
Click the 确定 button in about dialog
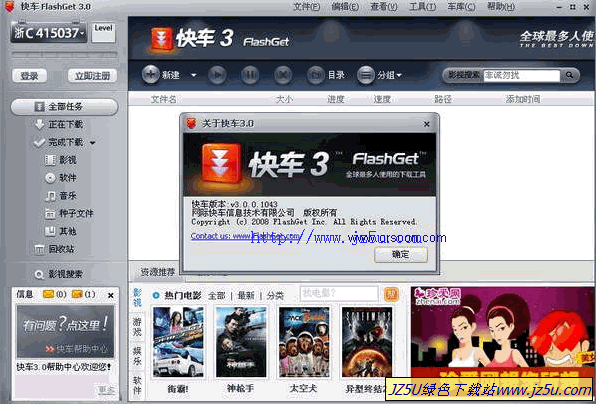click(x=401, y=254)
